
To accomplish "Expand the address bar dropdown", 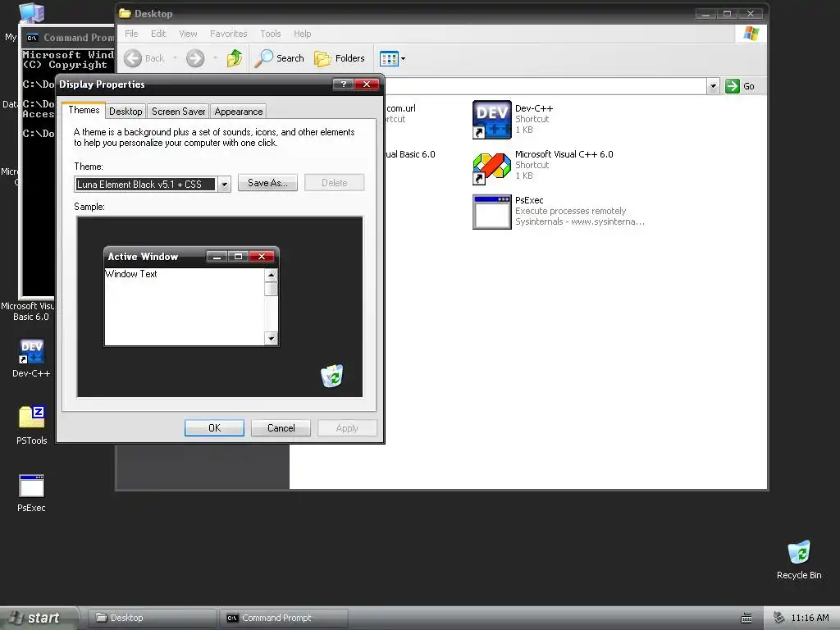I will [x=713, y=86].
